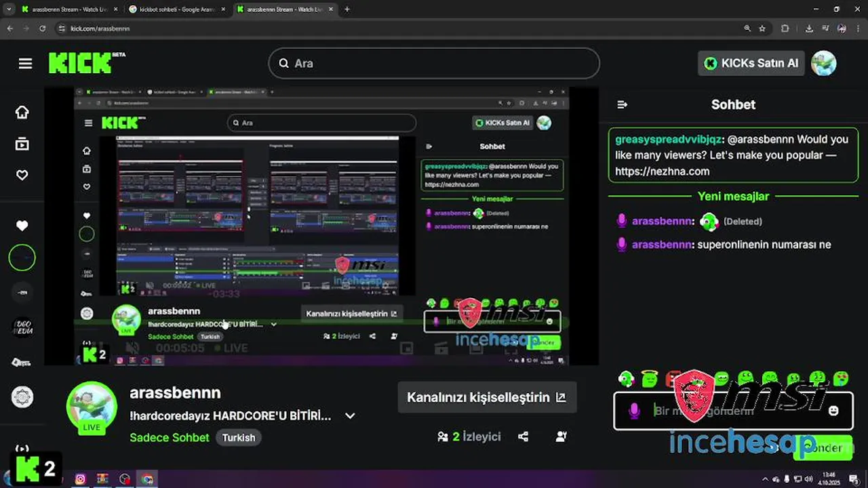Viewport: 868px width, 488px height.
Task: Click the Turkish language tag
Action: pos(239,437)
